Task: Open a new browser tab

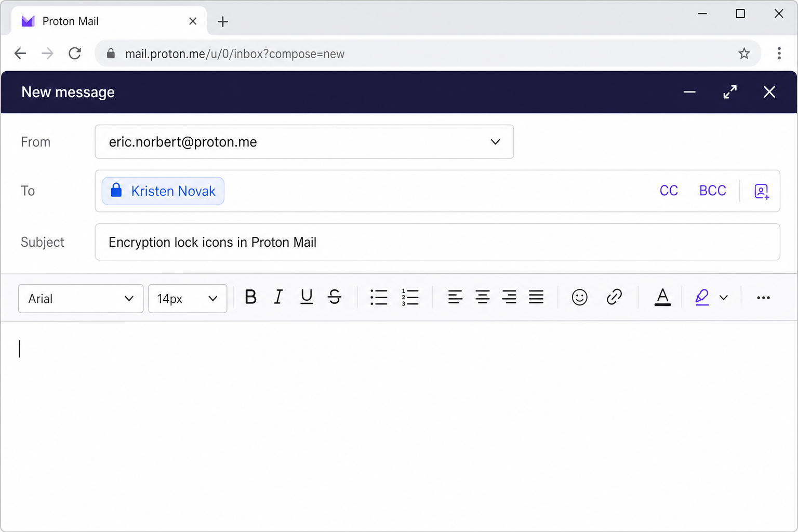Action: pos(223,21)
